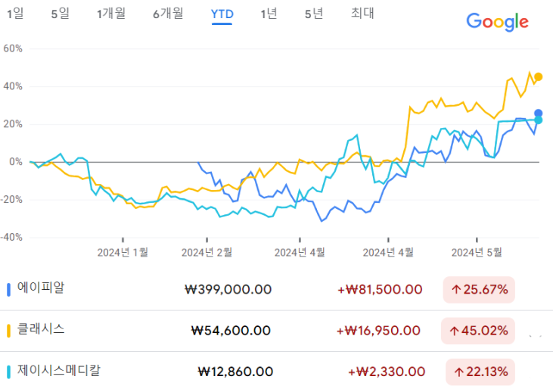Image resolution: width=553 pixels, height=392 pixels.
Task: Switch chart to the 1년 tab
Action: coord(269,14)
